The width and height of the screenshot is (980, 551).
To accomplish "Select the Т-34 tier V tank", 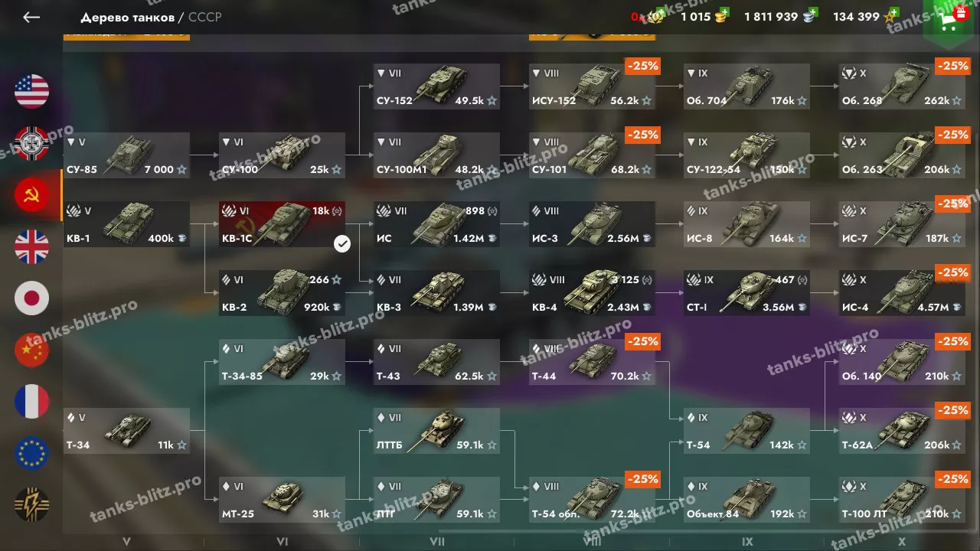I will point(126,431).
